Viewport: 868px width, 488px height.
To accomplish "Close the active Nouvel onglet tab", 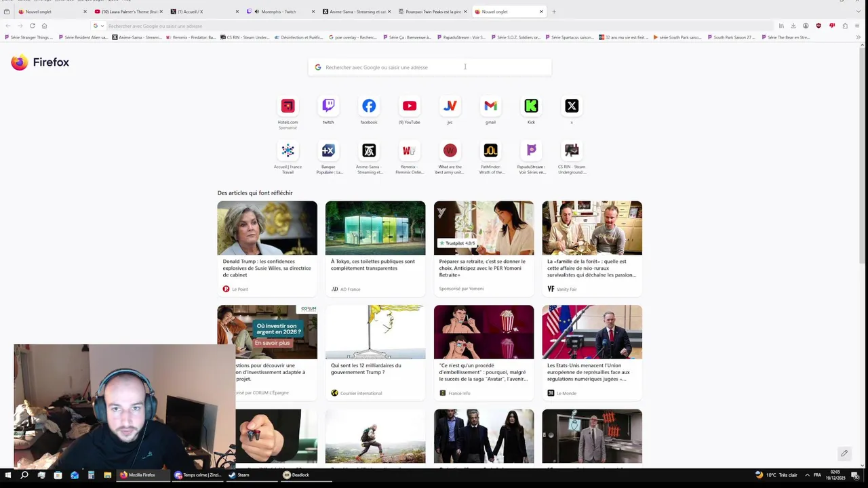I will click(x=541, y=12).
